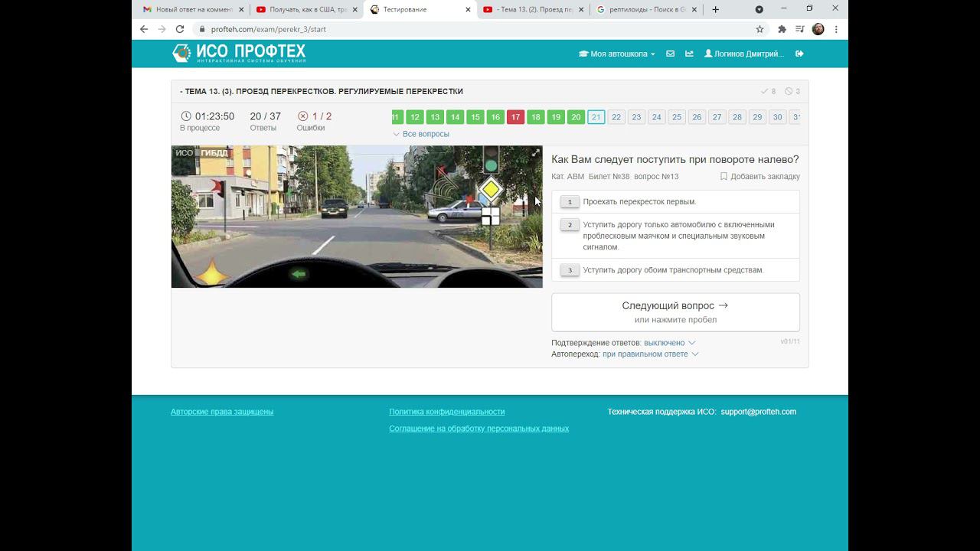The height and width of the screenshot is (551, 980).
Task: Jump to question 30
Action: point(777,117)
